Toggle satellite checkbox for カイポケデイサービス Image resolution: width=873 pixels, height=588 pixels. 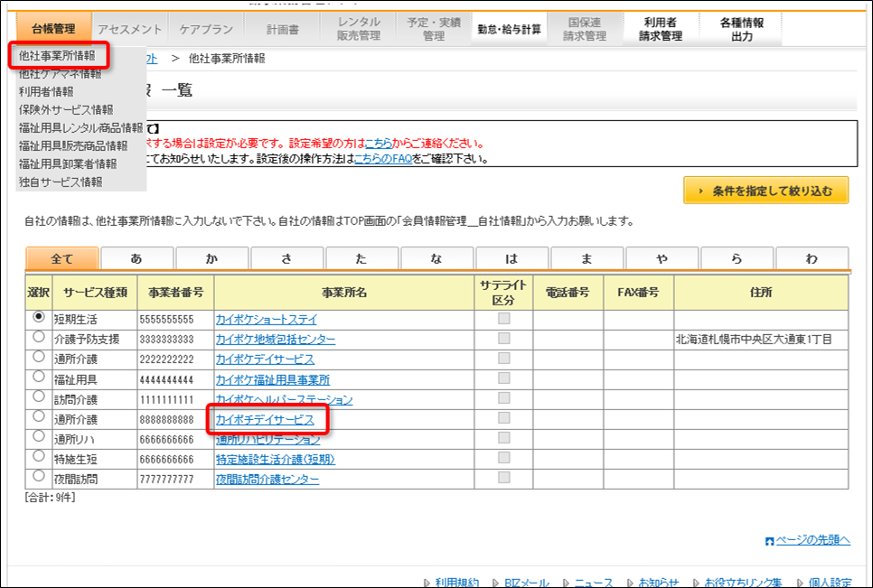[504, 359]
